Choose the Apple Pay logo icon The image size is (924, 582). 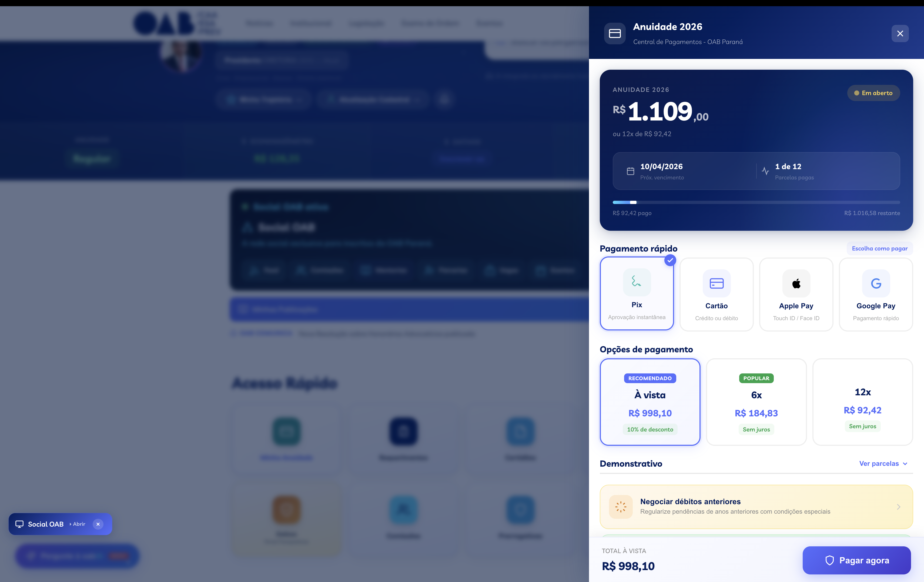pyautogui.click(x=796, y=283)
